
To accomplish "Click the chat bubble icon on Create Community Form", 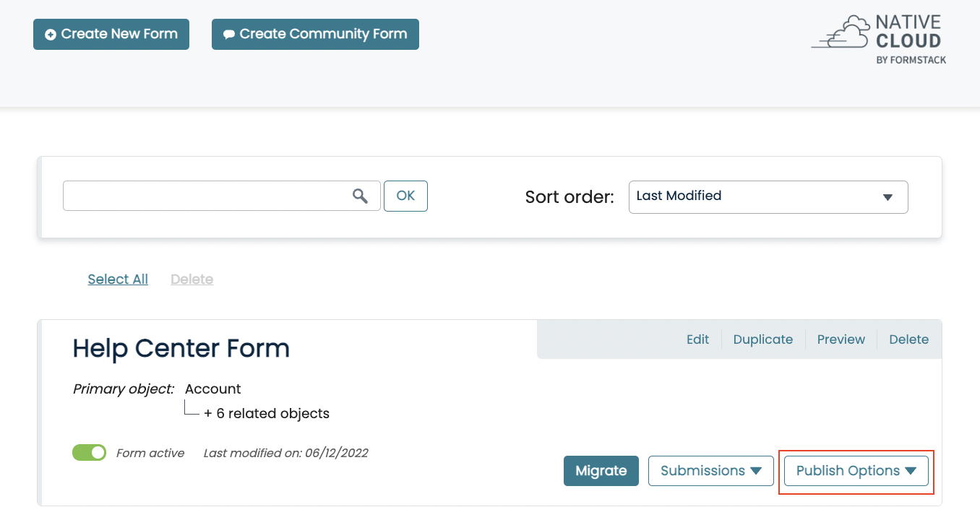I will [x=228, y=33].
